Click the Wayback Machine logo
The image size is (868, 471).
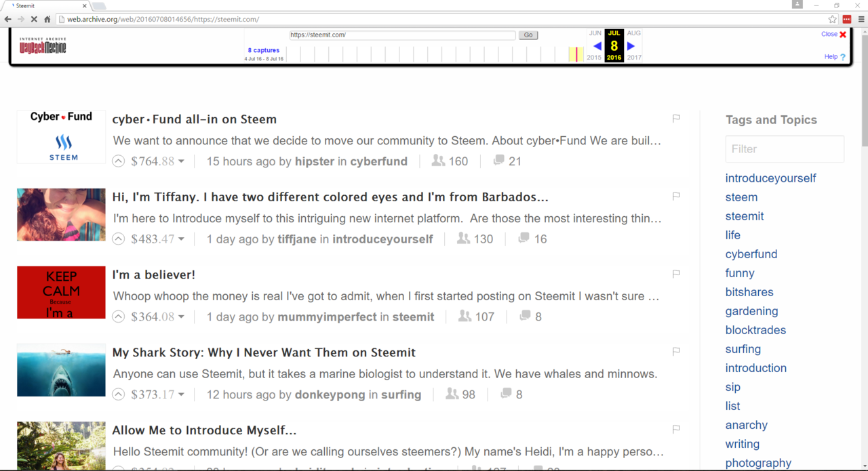point(43,45)
